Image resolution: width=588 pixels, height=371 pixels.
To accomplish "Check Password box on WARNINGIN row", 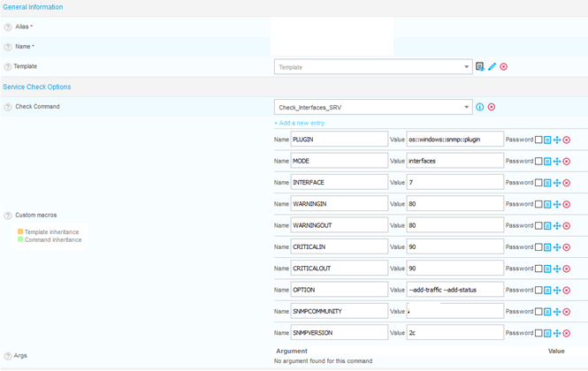I will click(538, 204).
